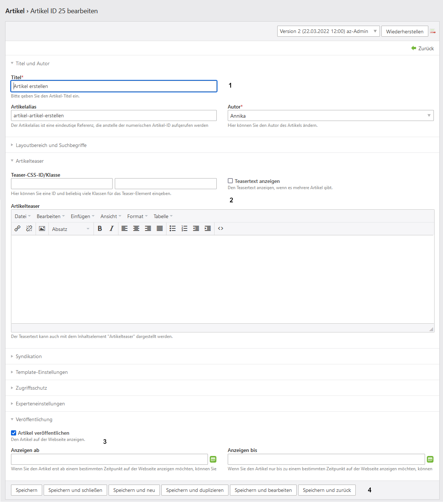Center align text in the editor
The width and height of the screenshot is (443, 504).
tap(136, 229)
